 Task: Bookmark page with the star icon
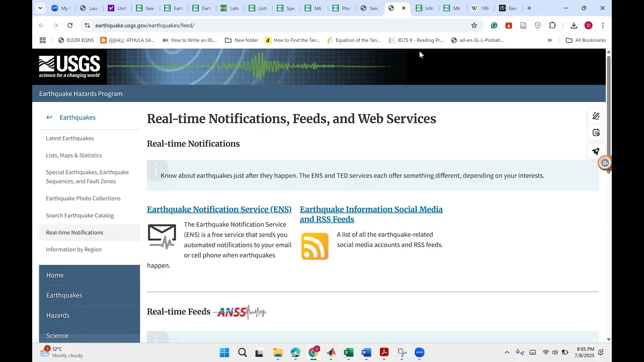point(473,26)
